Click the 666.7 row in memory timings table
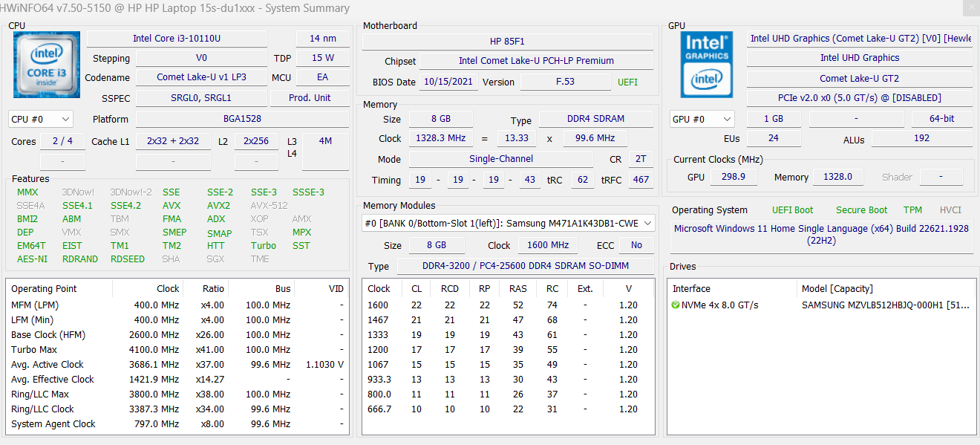980x445 pixels. click(x=508, y=409)
